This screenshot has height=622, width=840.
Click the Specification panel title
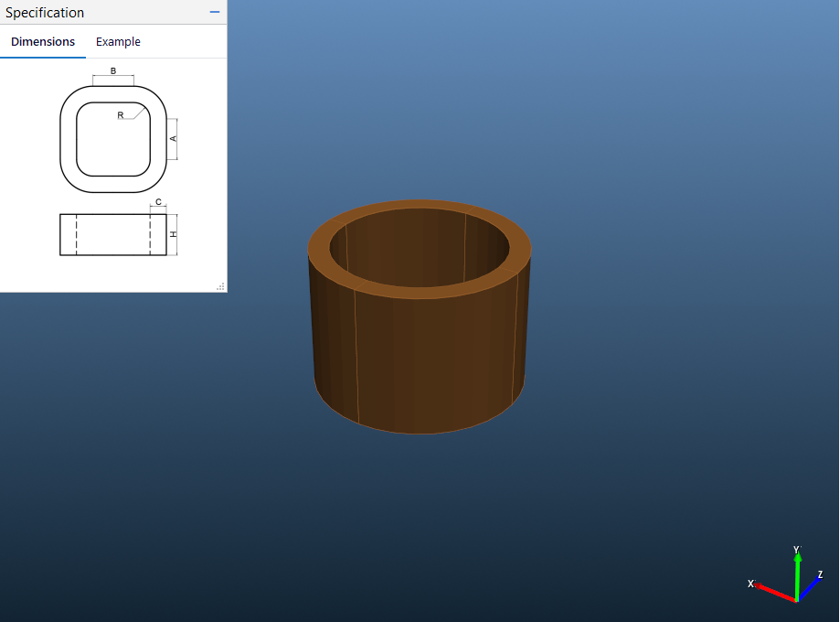[x=45, y=12]
